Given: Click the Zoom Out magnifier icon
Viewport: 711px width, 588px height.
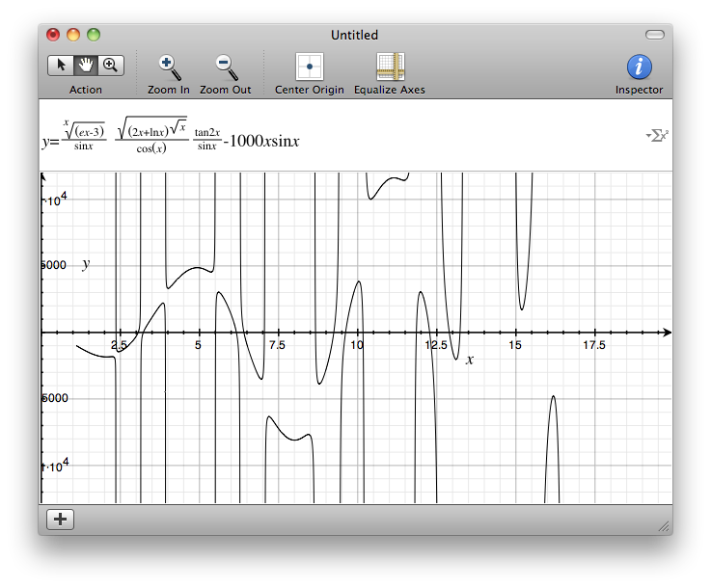Looking at the screenshot, I should tap(227, 67).
